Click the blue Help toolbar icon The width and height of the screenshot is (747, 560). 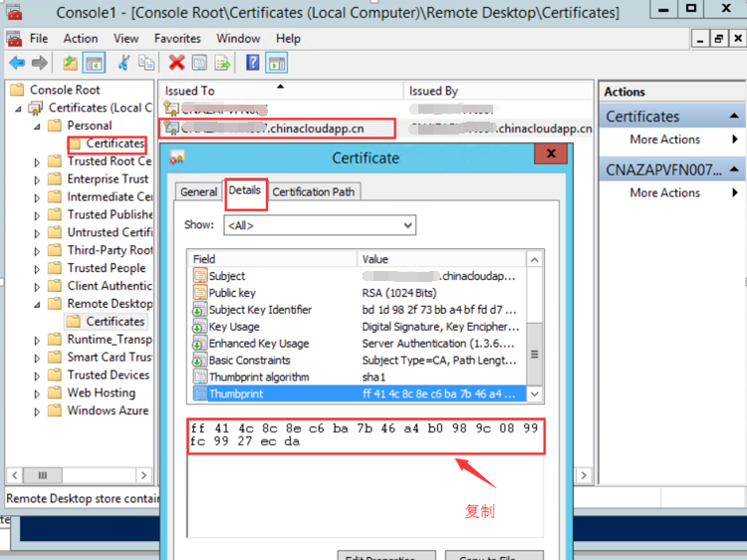click(x=253, y=63)
